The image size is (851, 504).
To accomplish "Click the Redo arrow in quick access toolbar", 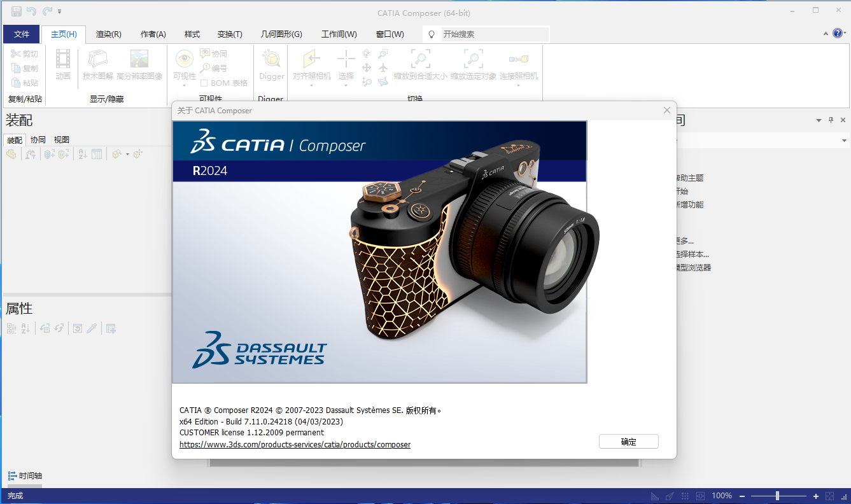I will tap(47, 11).
